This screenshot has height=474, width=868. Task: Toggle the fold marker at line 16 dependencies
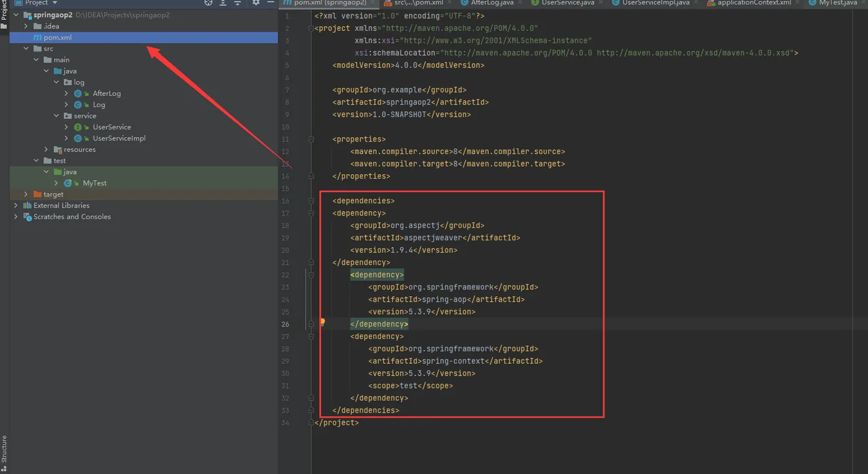[311, 201]
